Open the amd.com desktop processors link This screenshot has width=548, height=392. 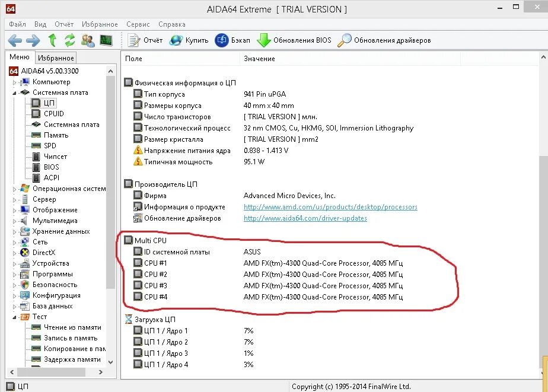pyautogui.click(x=330, y=207)
